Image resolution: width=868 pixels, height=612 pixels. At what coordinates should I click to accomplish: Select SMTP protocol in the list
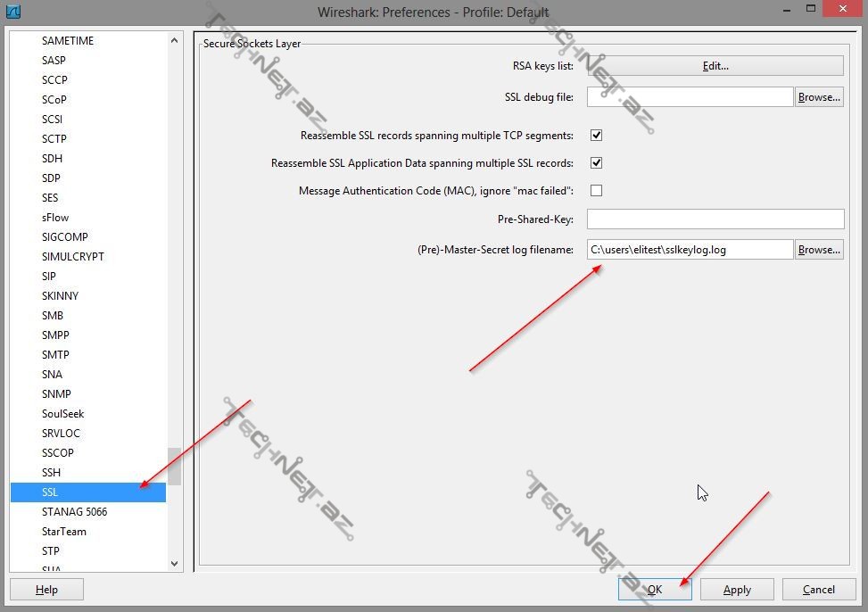pos(55,355)
